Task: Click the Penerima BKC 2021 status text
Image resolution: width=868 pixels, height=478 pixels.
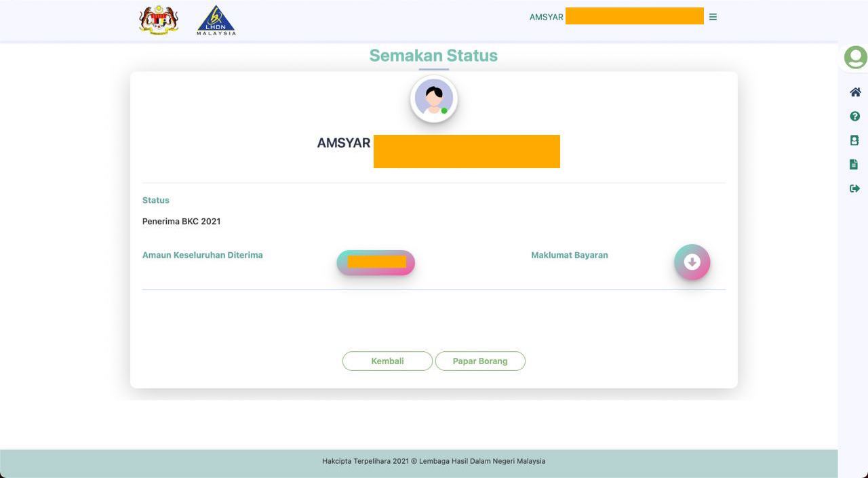Action: [181, 222]
